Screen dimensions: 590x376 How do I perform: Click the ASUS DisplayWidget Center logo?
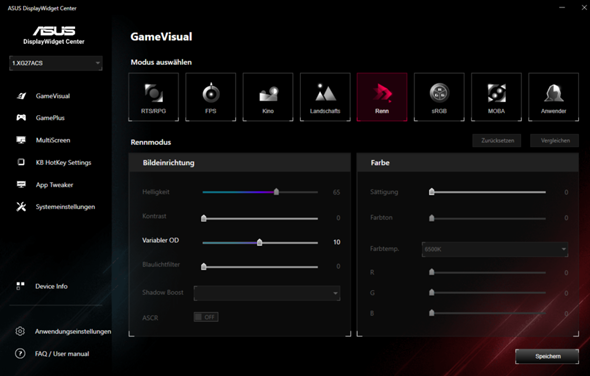pyautogui.click(x=54, y=35)
